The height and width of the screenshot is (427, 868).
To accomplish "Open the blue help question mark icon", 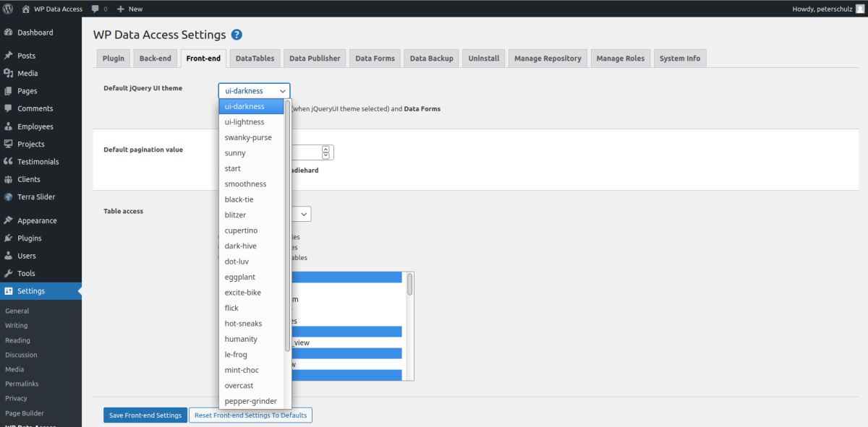I will [237, 35].
